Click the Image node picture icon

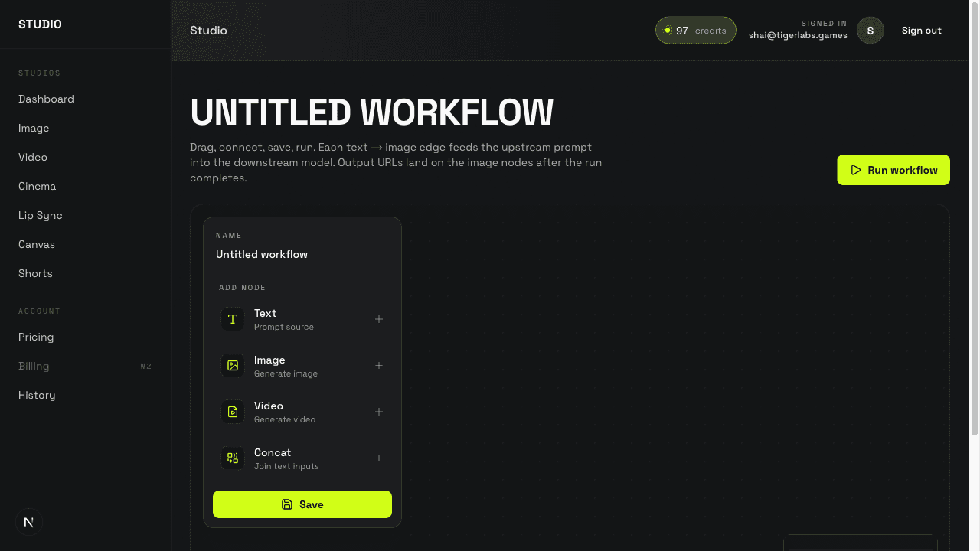[233, 366]
